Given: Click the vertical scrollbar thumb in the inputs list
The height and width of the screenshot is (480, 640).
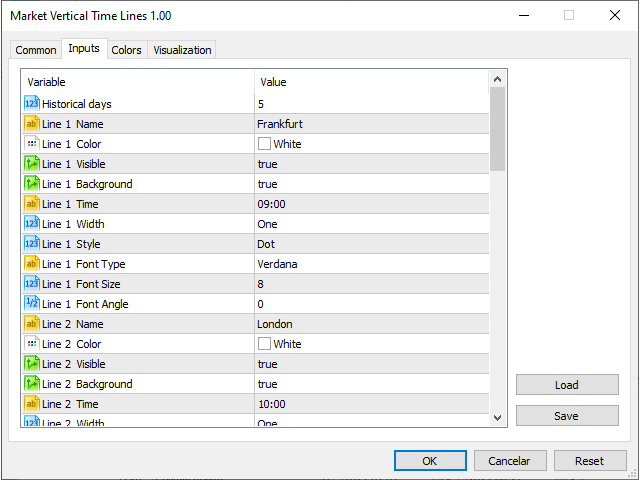Looking at the screenshot, I should tap(497, 129).
